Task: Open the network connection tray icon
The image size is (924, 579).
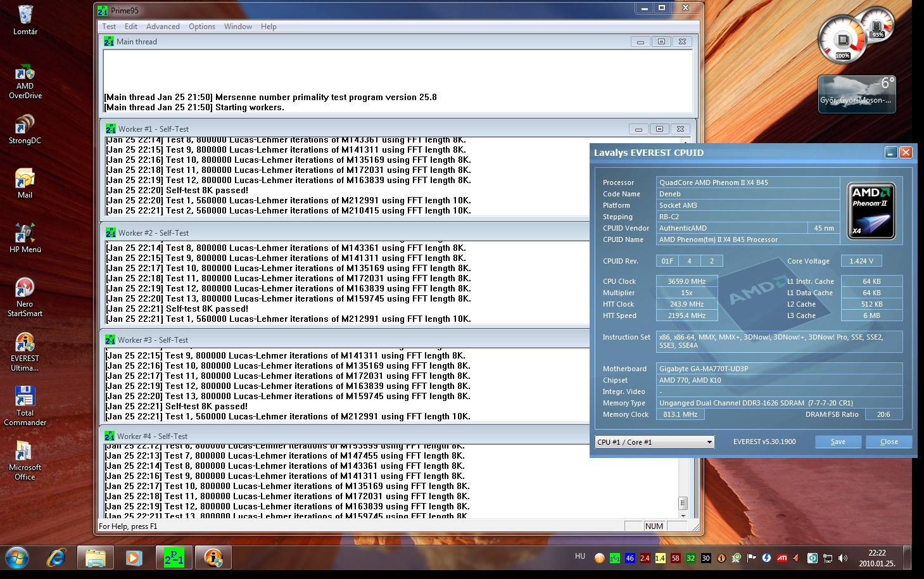Action: [828, 558]
